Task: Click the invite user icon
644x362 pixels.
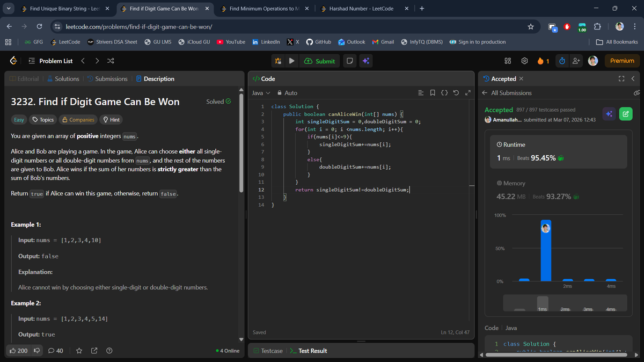Action: (x=576, y=61)
